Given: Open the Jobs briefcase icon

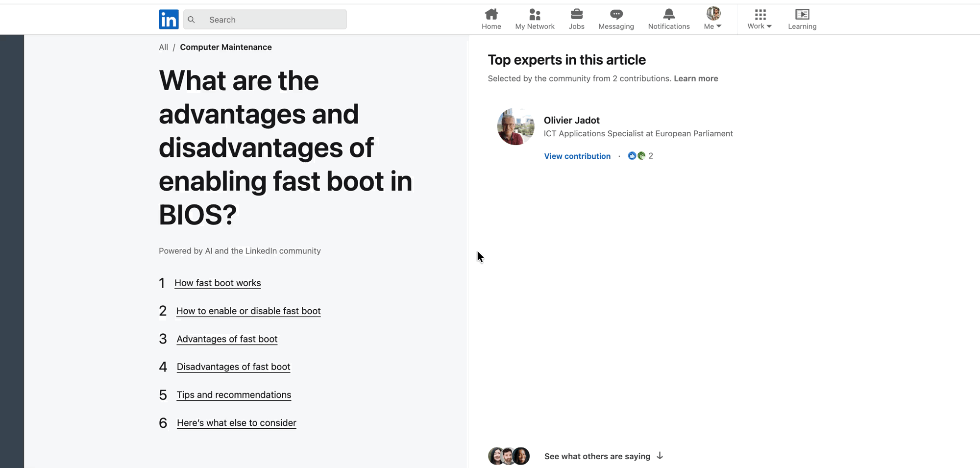Looking at the screenshot, I should [x=577, y=14].
